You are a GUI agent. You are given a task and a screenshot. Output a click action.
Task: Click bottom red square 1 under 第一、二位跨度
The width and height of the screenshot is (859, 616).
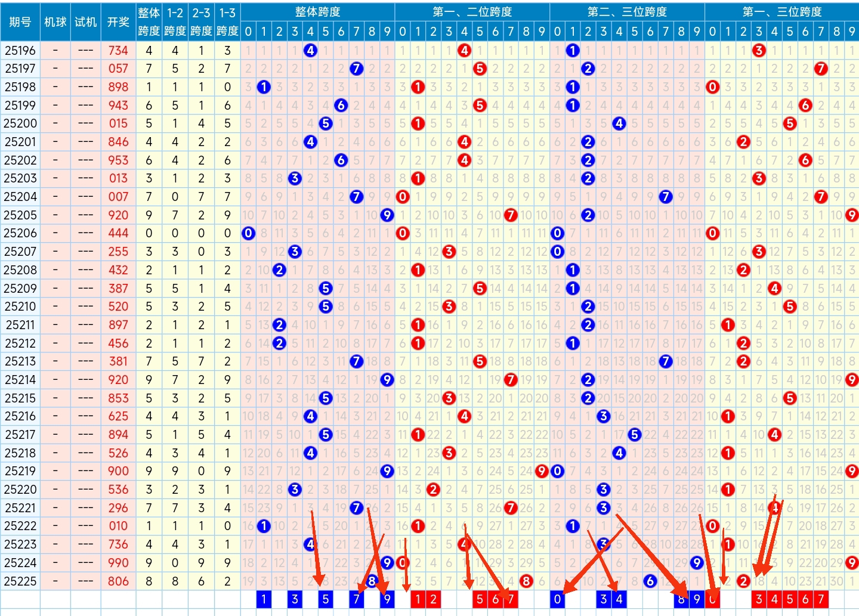pyautogui.click(x=418, y=599)
